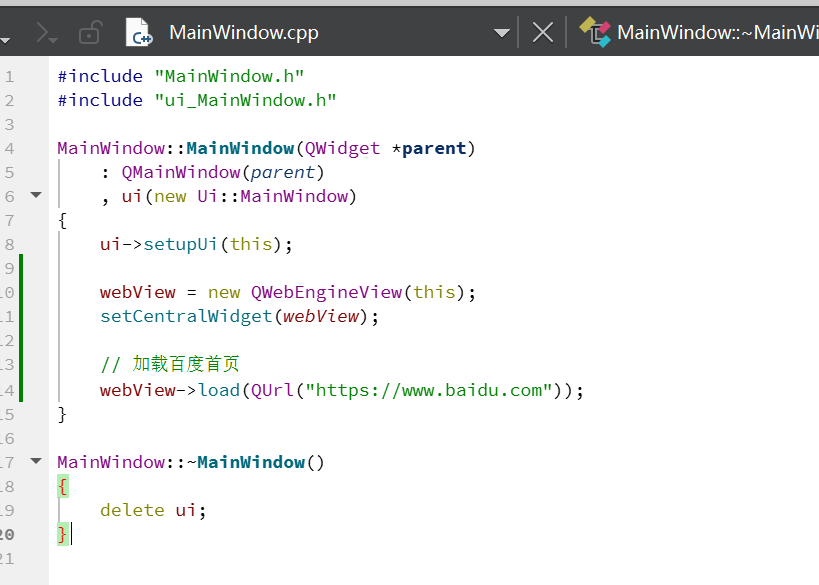Collapse the fold arrow at line 6
The height and width of the screenshot is (585, 819).
pos(36,195)
